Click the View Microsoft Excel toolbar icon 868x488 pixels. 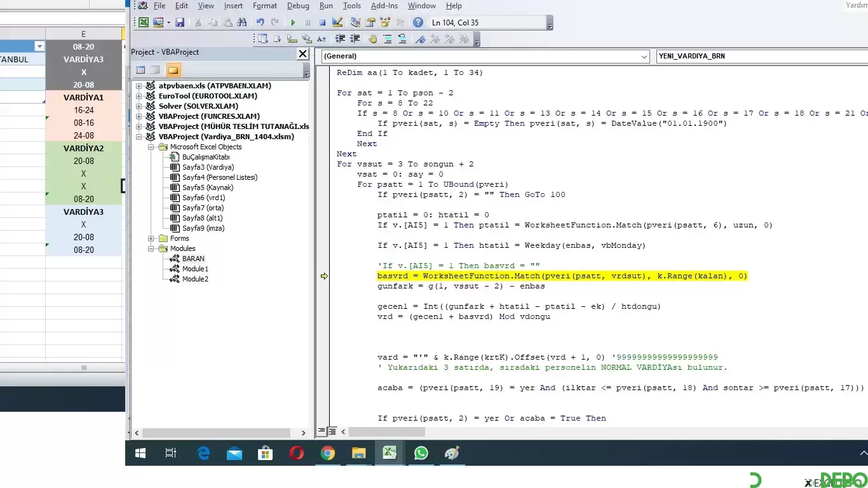click(144, 22)
